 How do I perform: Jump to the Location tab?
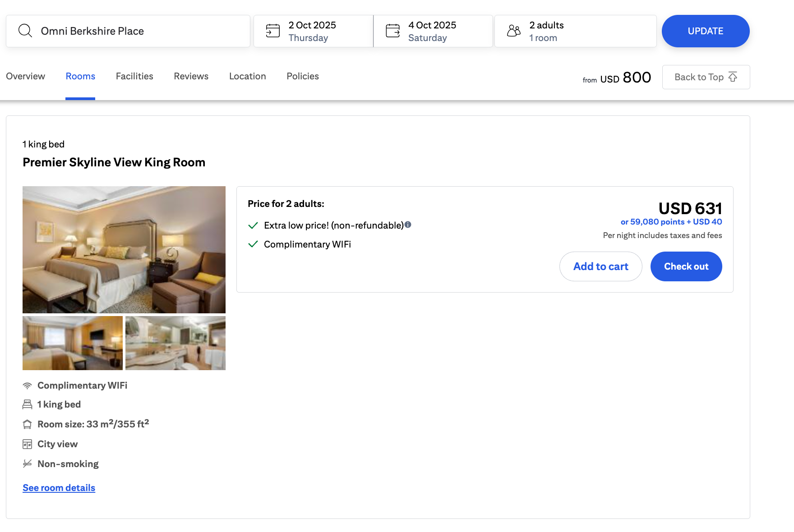248,76
